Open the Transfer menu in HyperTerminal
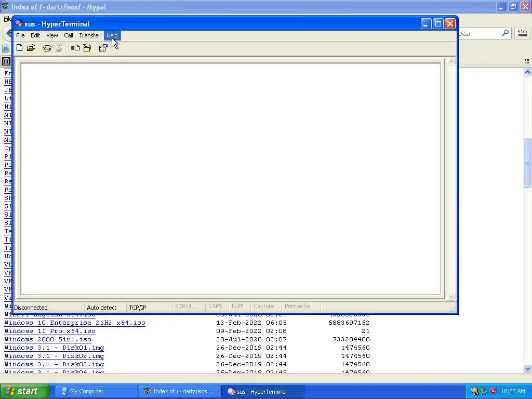Image resolution: width=532 pixels, height=399 pixels. point(89,35)
